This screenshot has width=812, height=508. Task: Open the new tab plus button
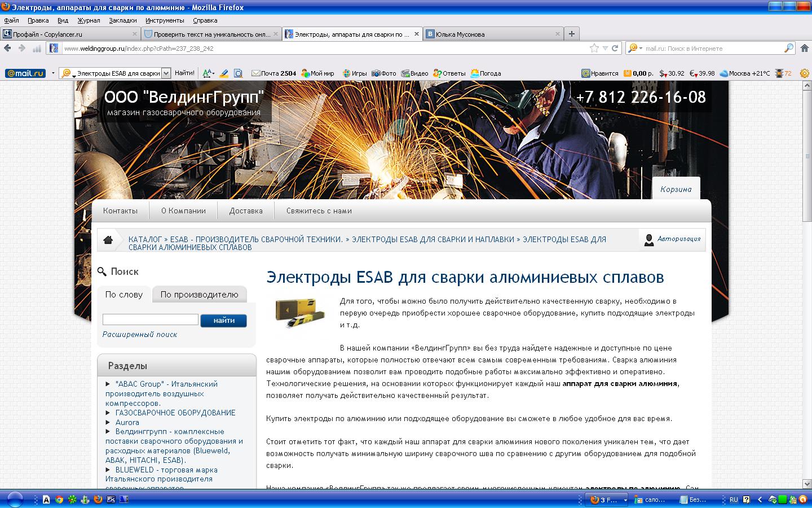click(572, 34)
